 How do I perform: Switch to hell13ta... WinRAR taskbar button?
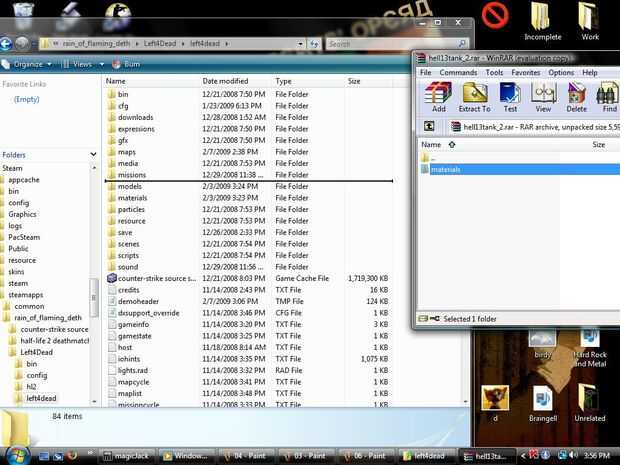coord(488,456)
